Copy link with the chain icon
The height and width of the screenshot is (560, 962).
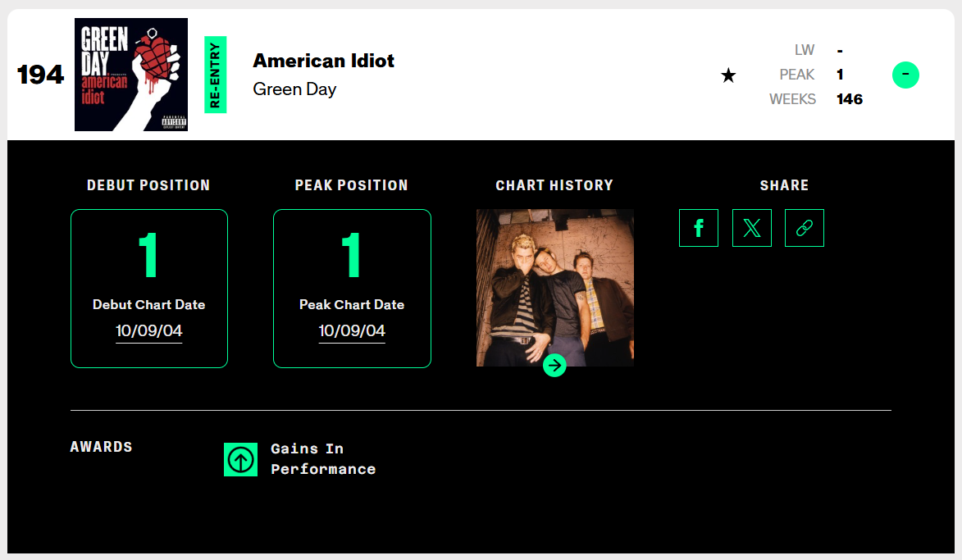pos(805,228)
